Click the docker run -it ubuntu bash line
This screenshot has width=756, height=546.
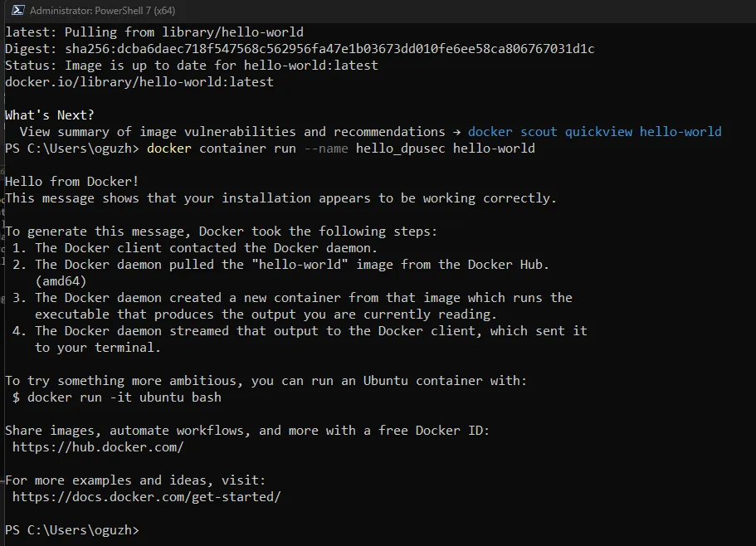[x=117, y=397]
